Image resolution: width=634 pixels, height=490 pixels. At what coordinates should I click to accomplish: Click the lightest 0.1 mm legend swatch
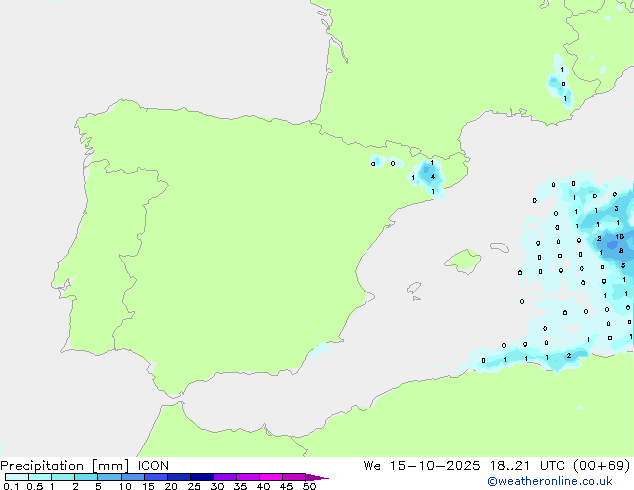(x=16, y=478)
